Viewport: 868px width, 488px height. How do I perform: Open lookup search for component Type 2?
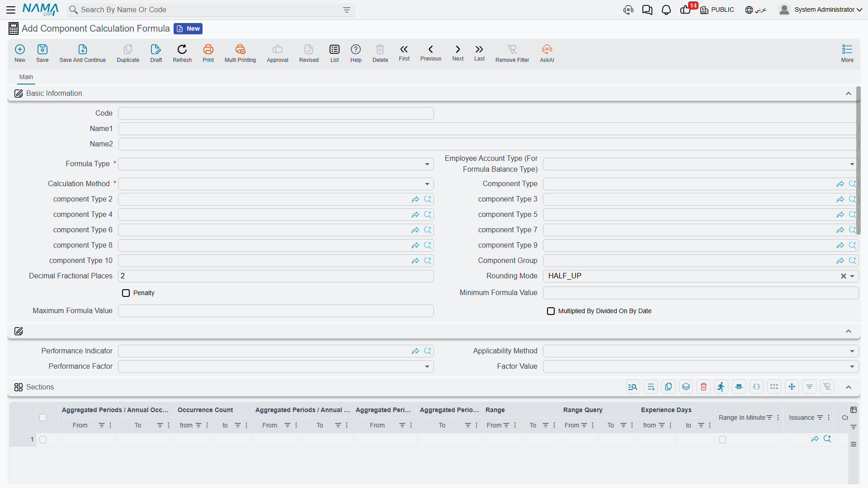[428, 199]
